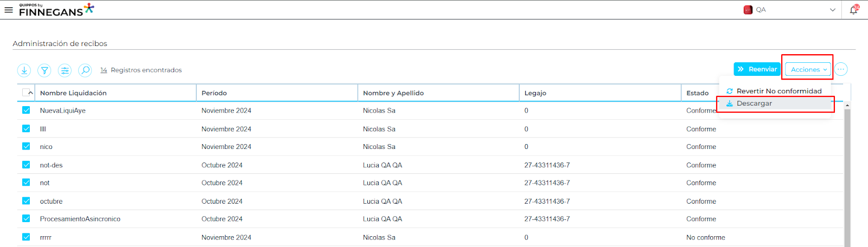Choose Revertir No conformidad menu option
Screen dimensions: 868x247
click(x=778, y=91)
